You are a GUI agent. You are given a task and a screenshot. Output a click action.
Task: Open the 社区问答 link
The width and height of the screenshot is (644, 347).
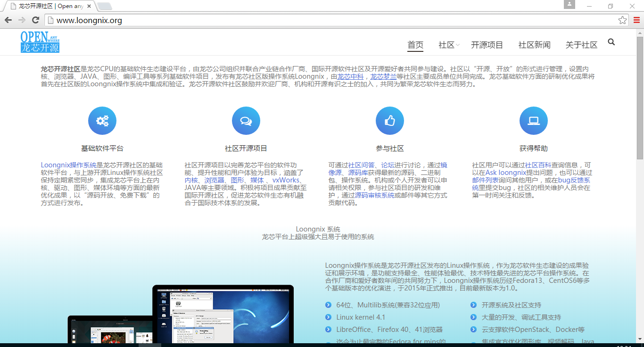click(362, 165)
